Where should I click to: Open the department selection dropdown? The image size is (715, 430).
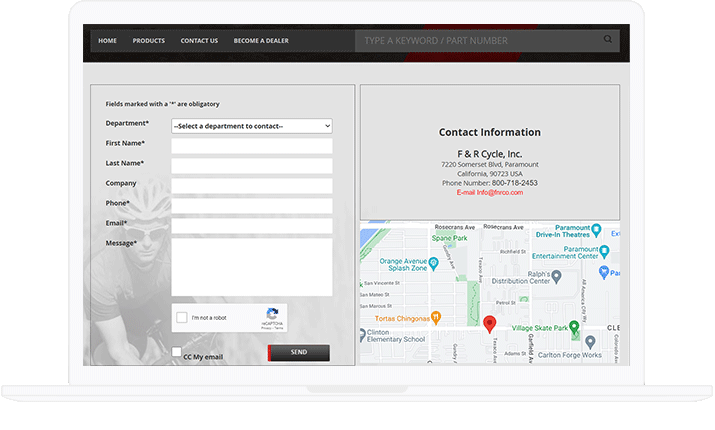tap(251, 126)
